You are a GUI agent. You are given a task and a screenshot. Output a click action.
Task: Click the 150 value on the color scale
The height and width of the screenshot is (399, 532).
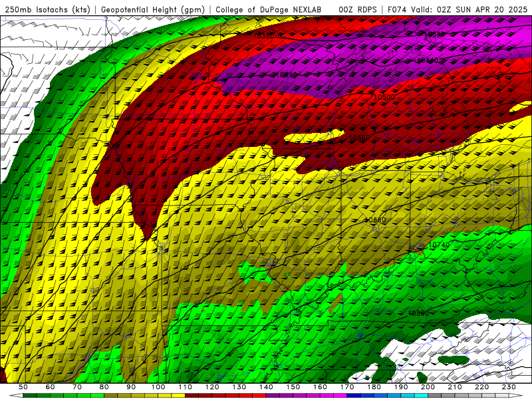click(x=293, y=387)
